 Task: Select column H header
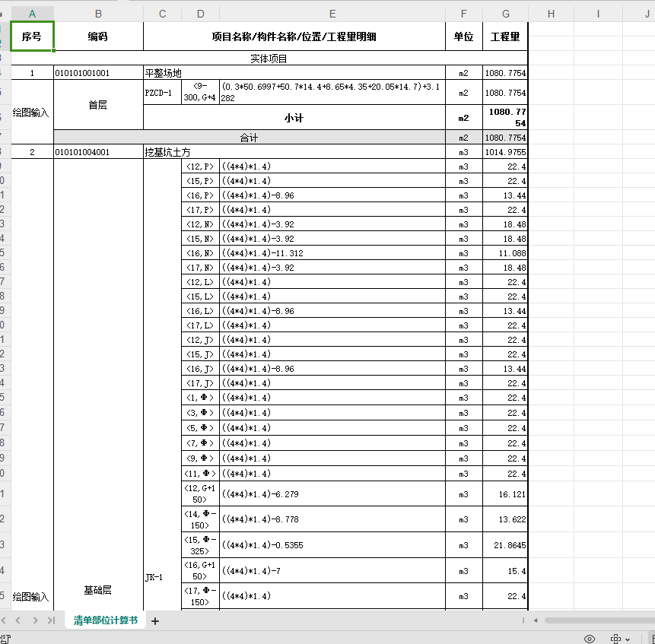pyautogui.click(x=551, y=14)
